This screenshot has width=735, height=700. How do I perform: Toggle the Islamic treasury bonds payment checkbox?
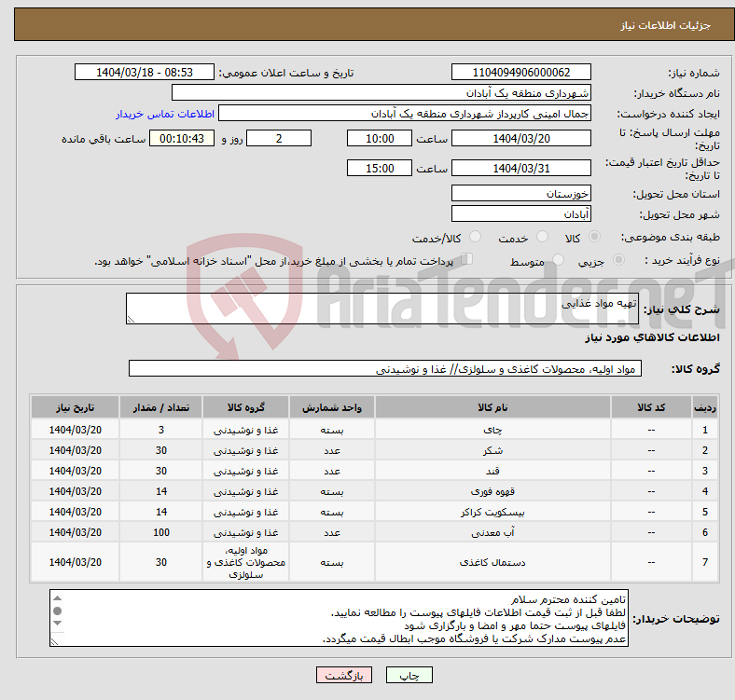467,259
